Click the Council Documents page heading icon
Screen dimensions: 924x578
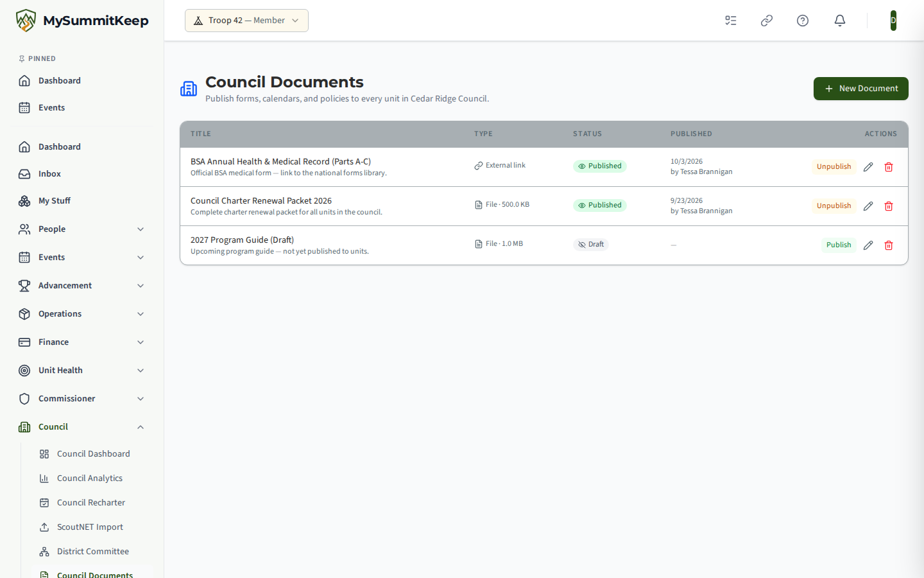tap(189, 89)
